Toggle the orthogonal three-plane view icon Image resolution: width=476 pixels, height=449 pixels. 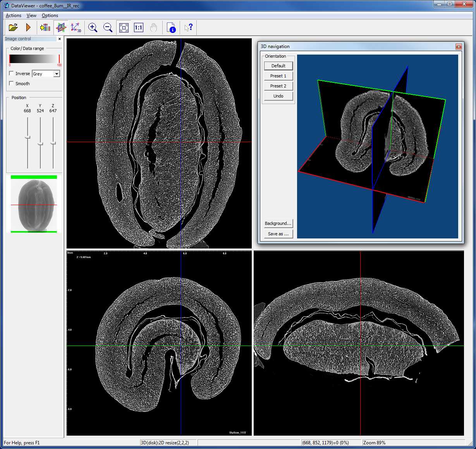tap(61, 27)
